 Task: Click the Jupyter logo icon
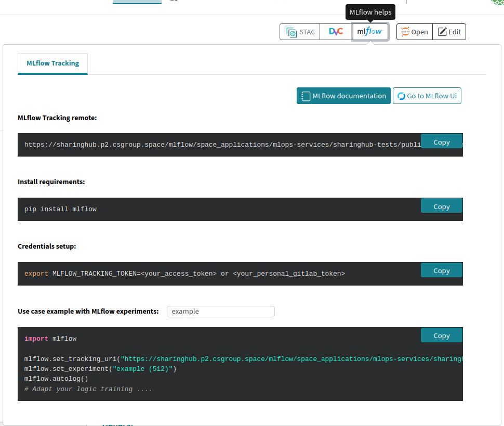click(x=405, y=32)
